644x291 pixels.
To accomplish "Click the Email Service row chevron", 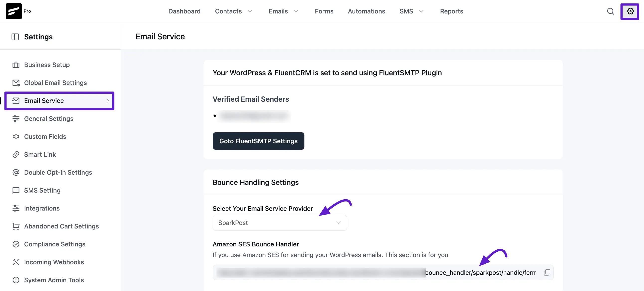I will (x=108, y=101).
